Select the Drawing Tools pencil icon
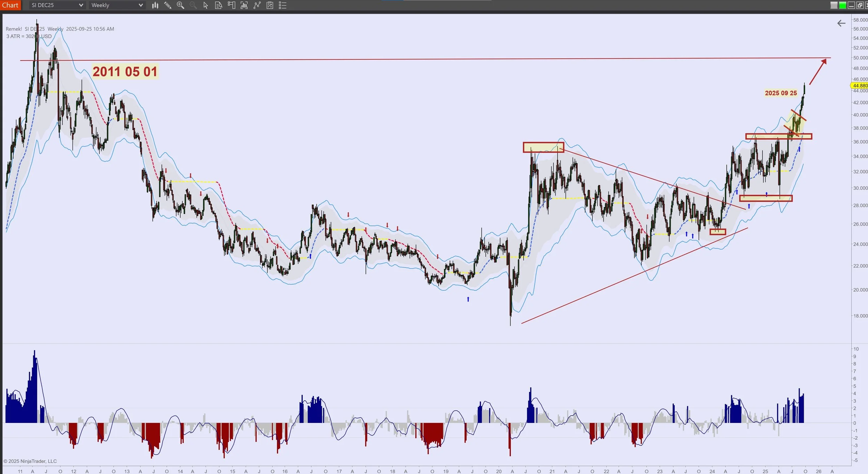Viewport: 868px width, 474px height. tap(168, 5)
